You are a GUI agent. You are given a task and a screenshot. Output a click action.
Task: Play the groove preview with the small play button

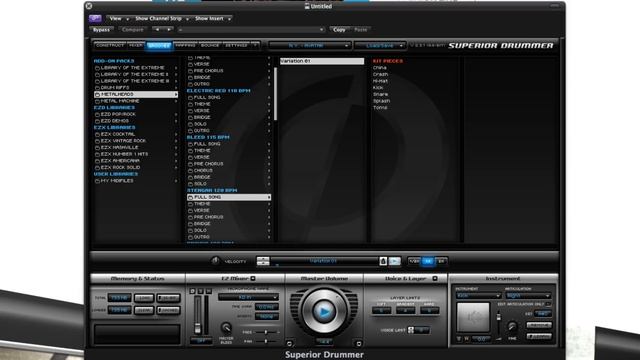pyautogui.click(x=394, y=261)
